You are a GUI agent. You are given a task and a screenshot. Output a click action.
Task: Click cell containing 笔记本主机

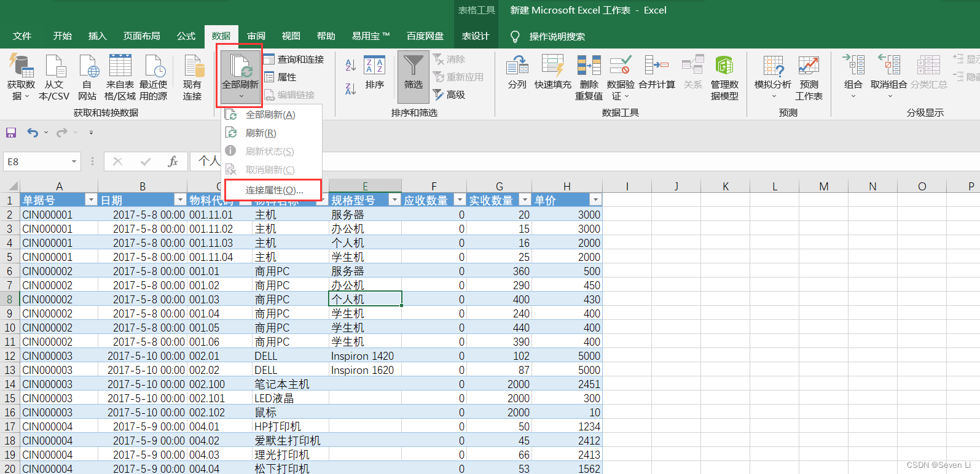(x=290, y=384)
